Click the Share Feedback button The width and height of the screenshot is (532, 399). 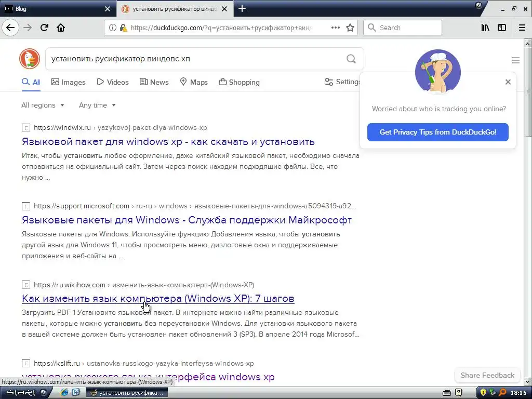coord(487,375)
